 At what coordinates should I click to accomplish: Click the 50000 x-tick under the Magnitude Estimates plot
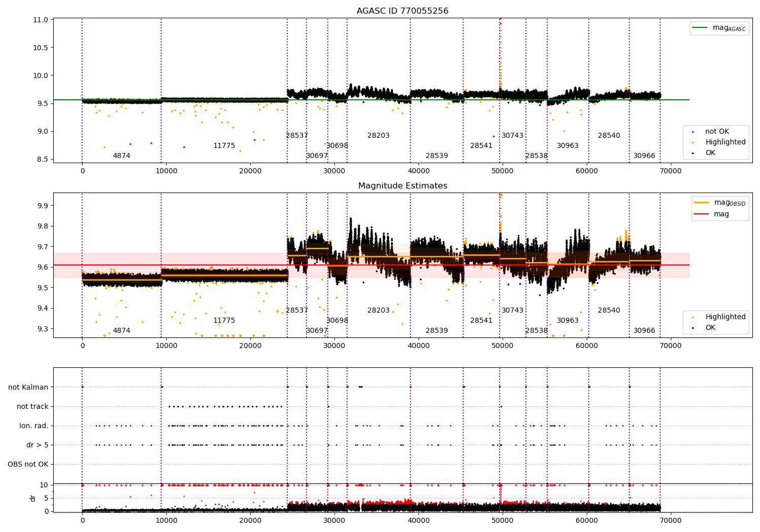(503, 346)
